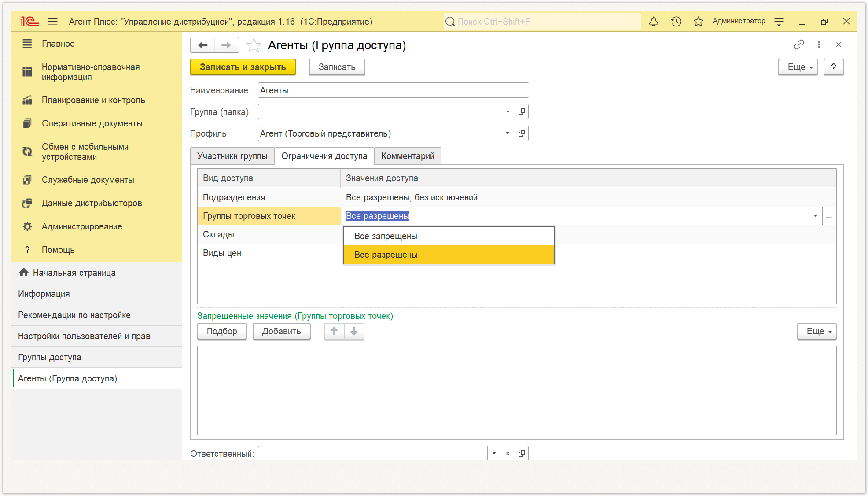
Task: Open Настройки пользователей и прав page
Action: 97,336
